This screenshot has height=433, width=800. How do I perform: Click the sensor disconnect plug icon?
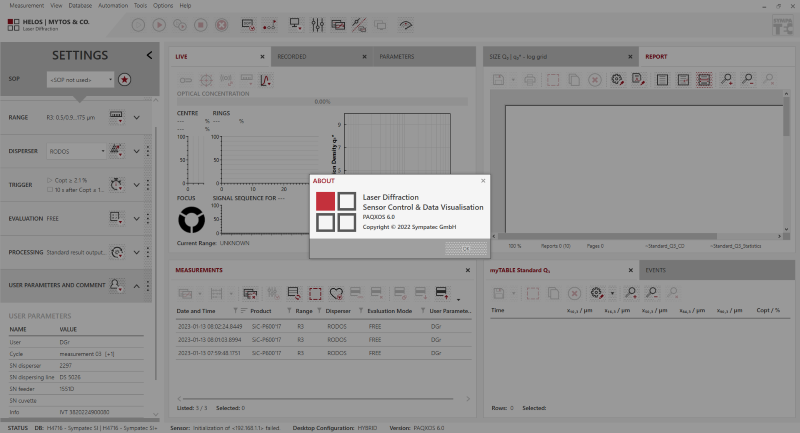[359, 25]
